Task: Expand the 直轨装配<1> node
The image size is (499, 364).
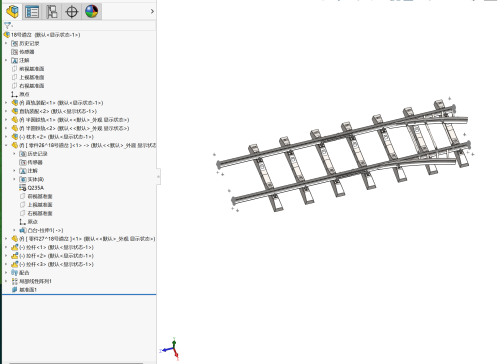Action: 6,103
